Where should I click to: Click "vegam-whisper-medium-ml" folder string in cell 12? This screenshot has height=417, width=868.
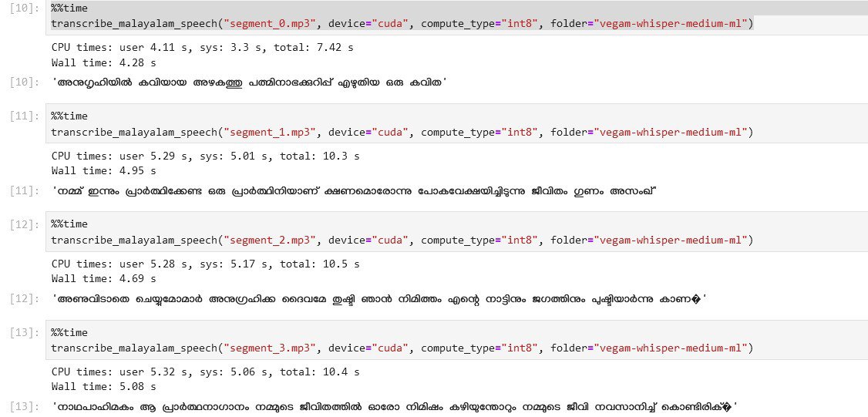671,240
